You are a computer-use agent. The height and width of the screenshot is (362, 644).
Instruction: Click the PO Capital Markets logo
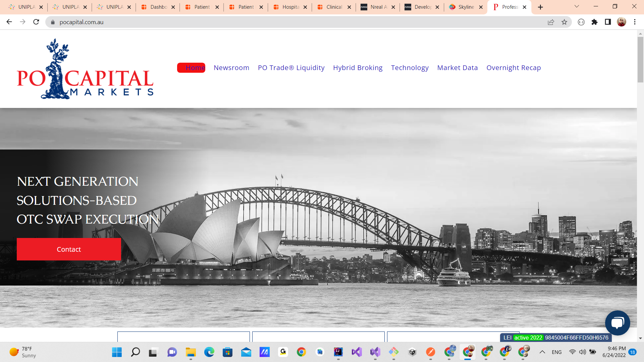click(85, 69)
